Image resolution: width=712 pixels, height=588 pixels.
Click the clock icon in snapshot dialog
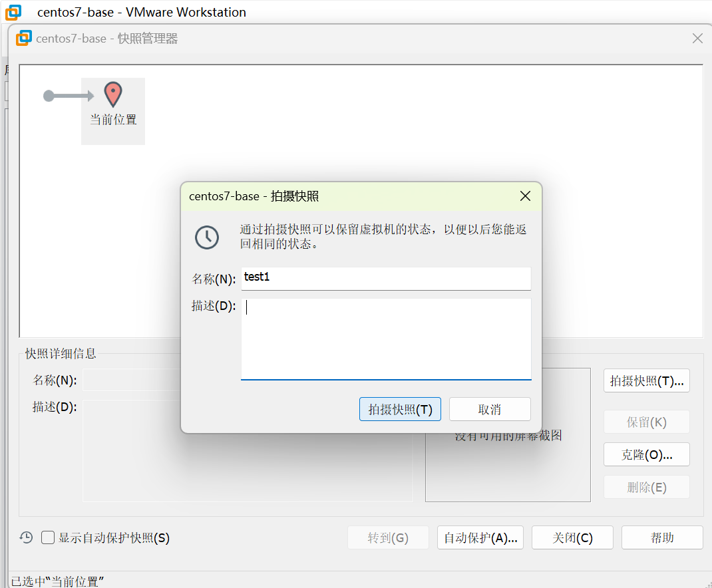pos(207,237)
